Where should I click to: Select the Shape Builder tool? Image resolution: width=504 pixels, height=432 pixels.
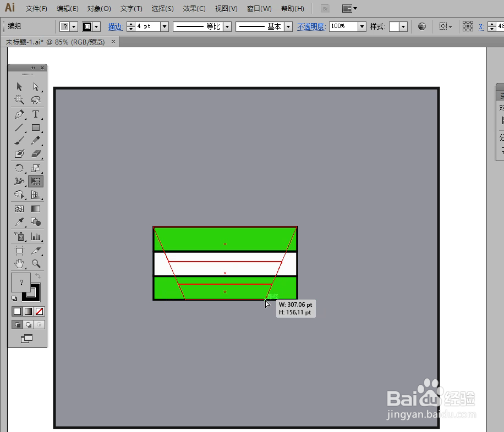[19, 195]
